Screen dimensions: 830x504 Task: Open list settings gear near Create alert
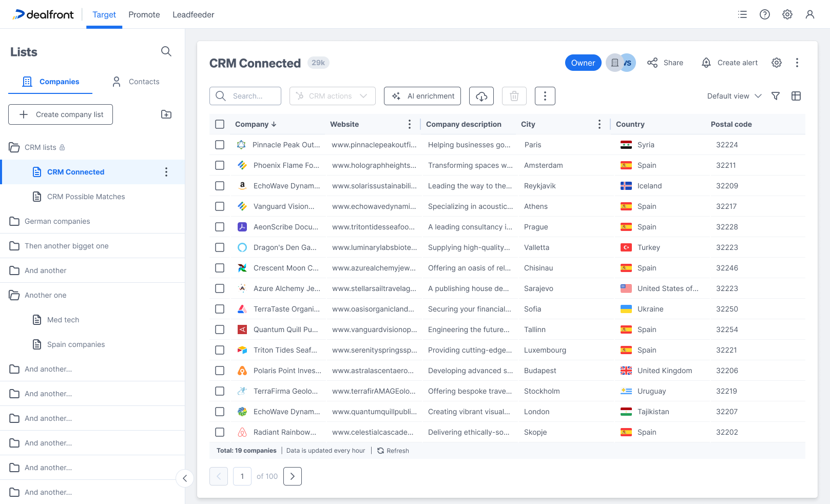pyautogui.click(x=777, y=63)
